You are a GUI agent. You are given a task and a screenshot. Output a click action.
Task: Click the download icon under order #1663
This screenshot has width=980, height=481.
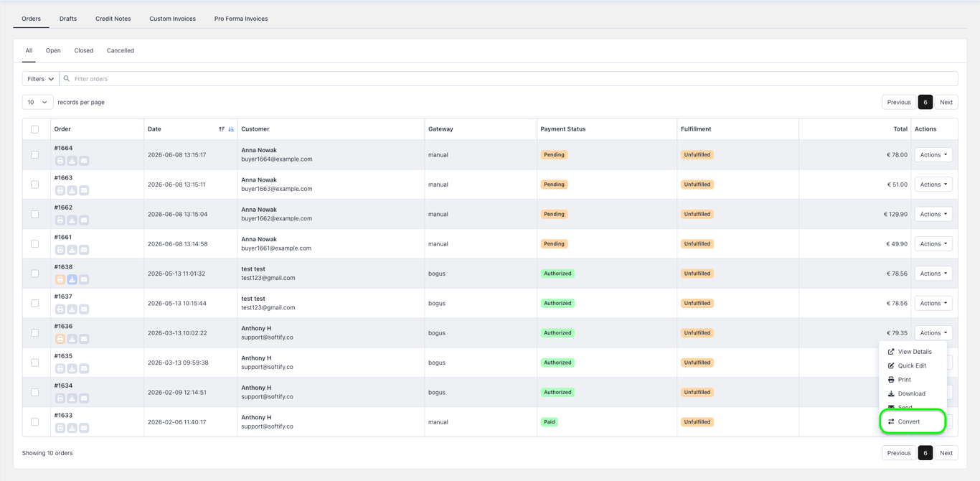point(72,190)
